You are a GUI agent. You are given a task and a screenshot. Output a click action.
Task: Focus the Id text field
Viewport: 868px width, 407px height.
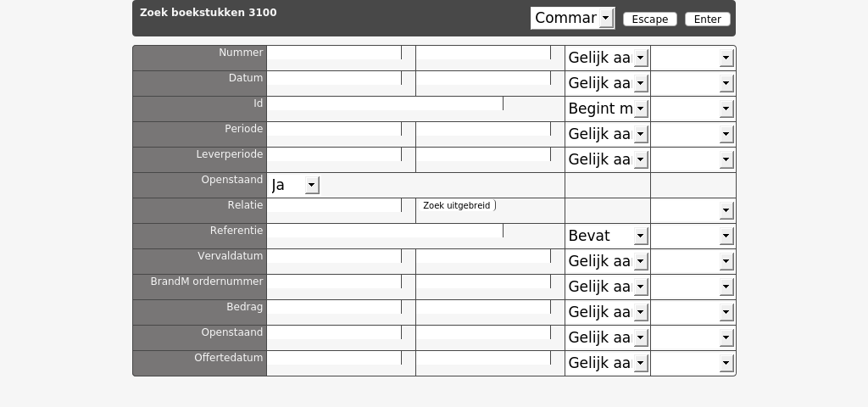coord(386,103)
